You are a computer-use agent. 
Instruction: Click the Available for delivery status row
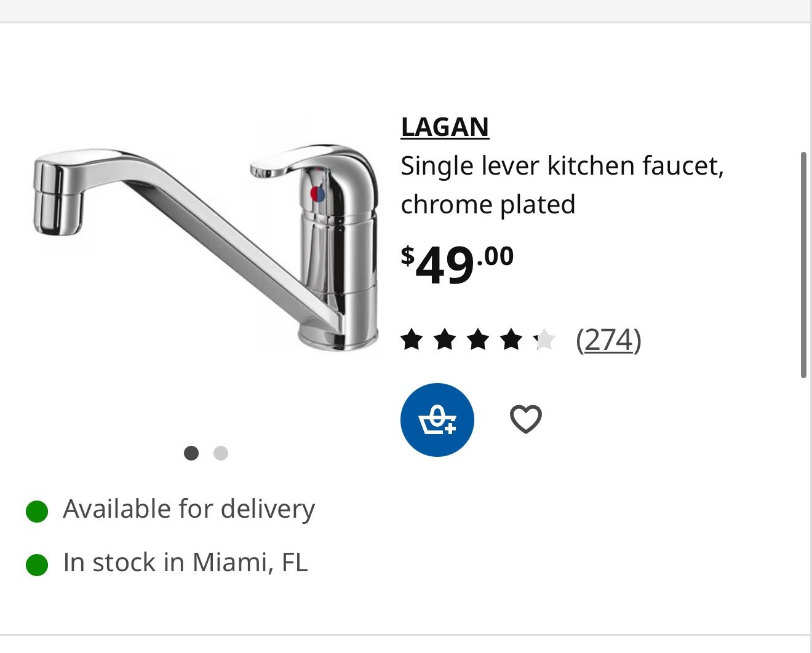click(188, 509)
